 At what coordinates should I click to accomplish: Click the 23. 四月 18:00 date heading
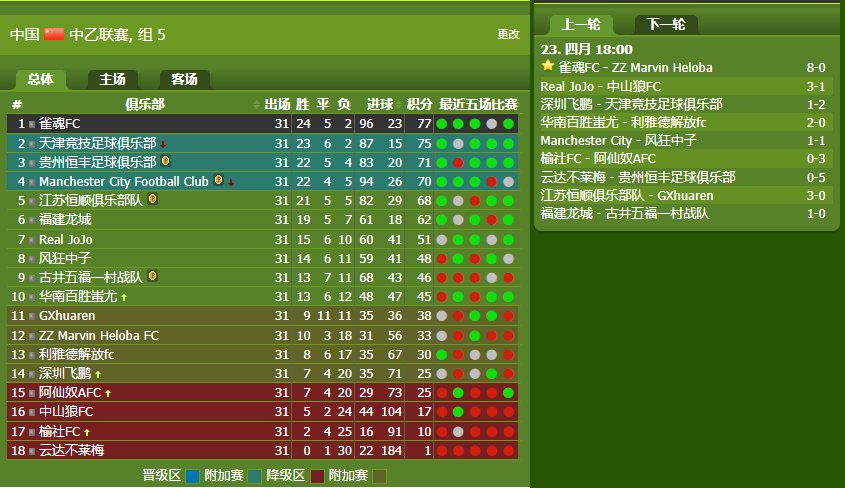pyautogui.click(x=586, y=50)
